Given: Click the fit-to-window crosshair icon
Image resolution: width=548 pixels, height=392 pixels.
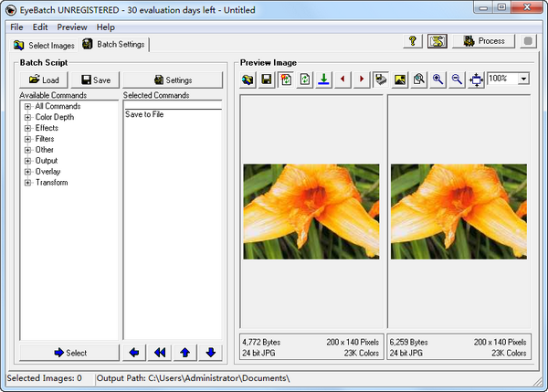Looking at the screenshot, I should (x=476, y=79).
